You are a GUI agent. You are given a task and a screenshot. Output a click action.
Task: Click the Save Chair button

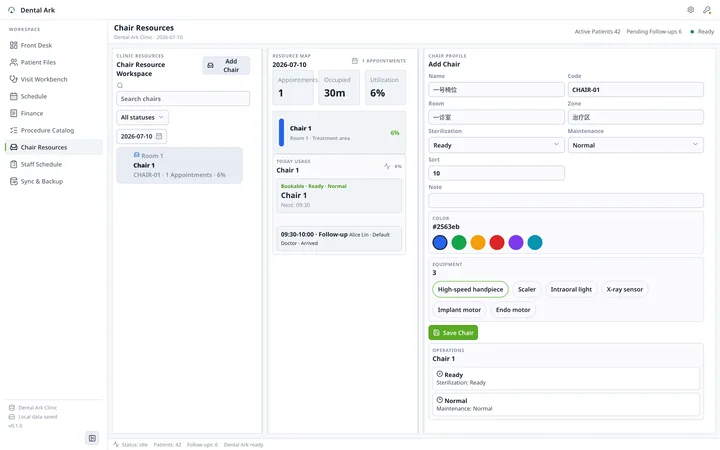pyautogui.click(x=453, y=332)
